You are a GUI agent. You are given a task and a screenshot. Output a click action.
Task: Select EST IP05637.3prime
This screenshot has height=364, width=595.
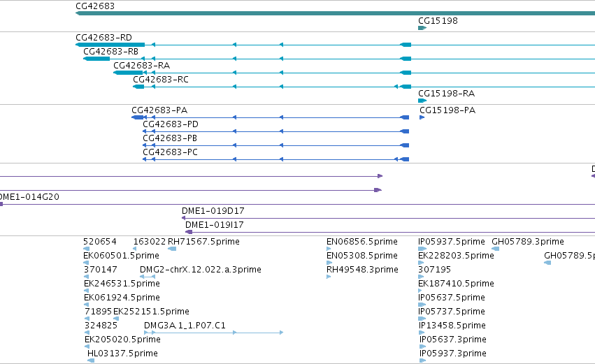(453, 340)
